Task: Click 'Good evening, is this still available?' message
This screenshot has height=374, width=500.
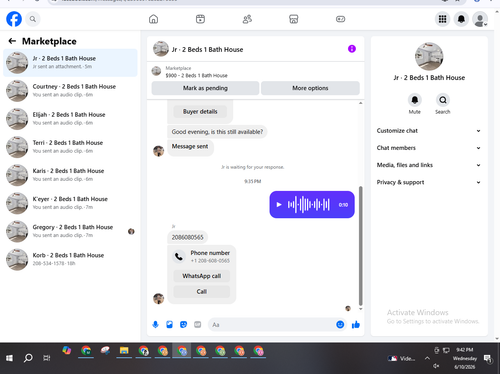Action: click(217, 132)
